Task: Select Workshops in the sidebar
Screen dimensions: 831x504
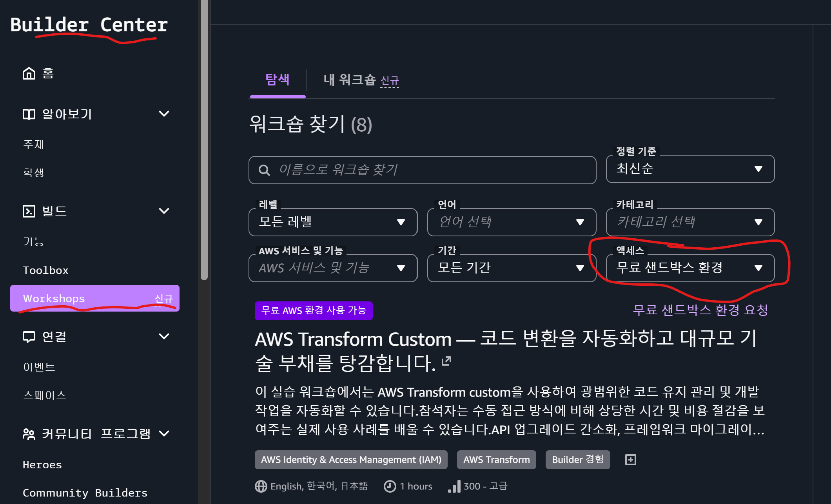Action: 95,298
